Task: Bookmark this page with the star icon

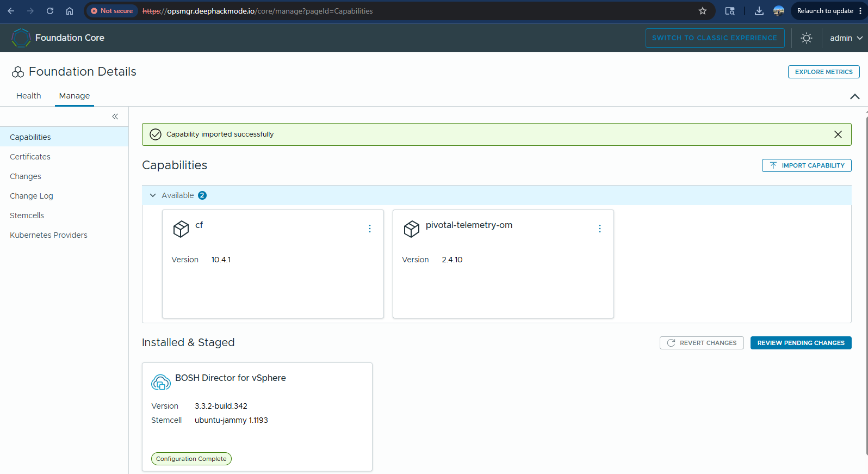Action: pyautogui.click(x=703, y=11)
